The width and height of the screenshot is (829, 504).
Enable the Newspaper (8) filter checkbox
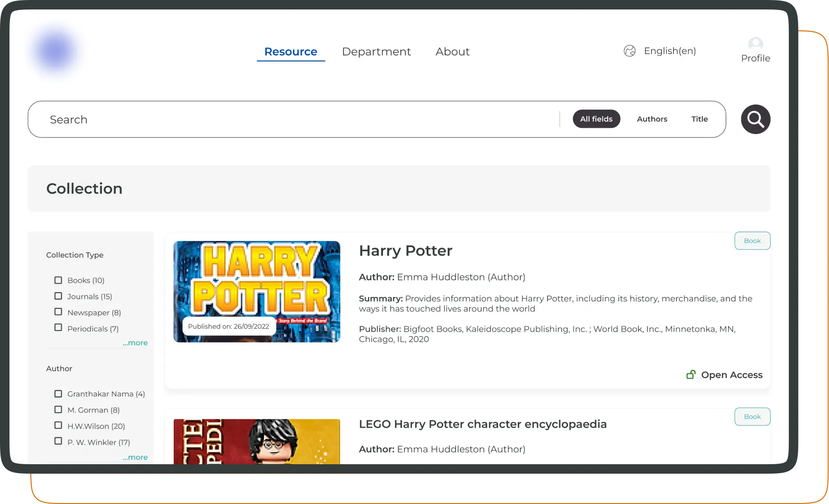click(58, 312)
